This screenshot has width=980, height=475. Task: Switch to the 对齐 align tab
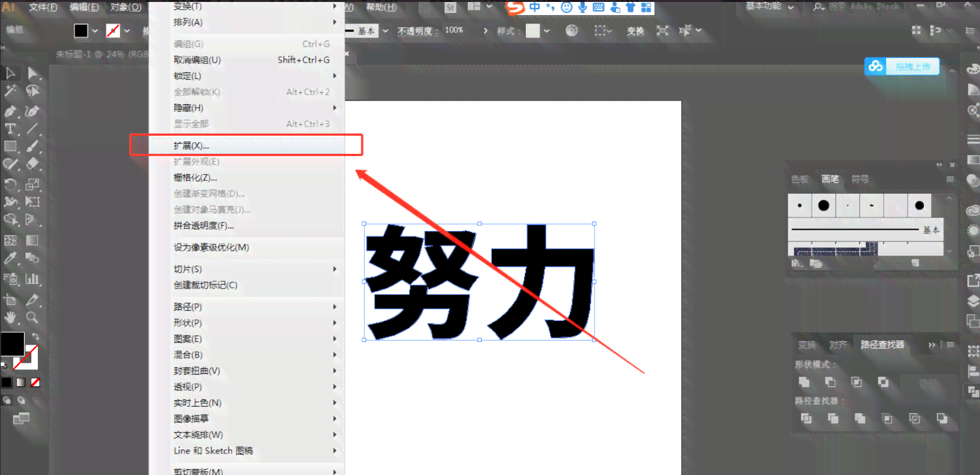coord(838,345)
